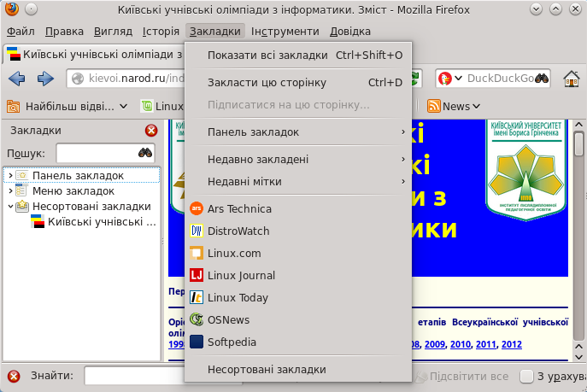The height and width of the screenshot is (392, 587).
Task: Expand the Меню закладок tree node
Action: (x=10, y=190)
